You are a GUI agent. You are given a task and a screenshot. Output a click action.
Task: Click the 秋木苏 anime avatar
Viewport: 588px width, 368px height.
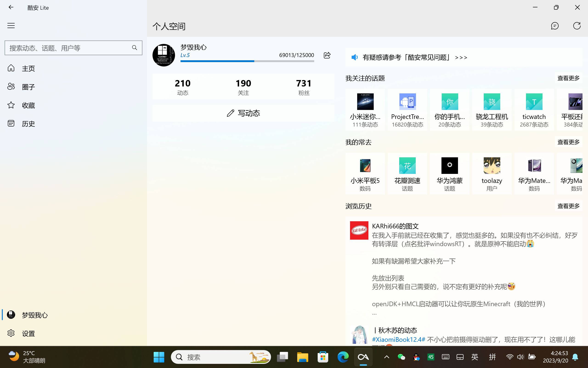click(x=359, y=335)
